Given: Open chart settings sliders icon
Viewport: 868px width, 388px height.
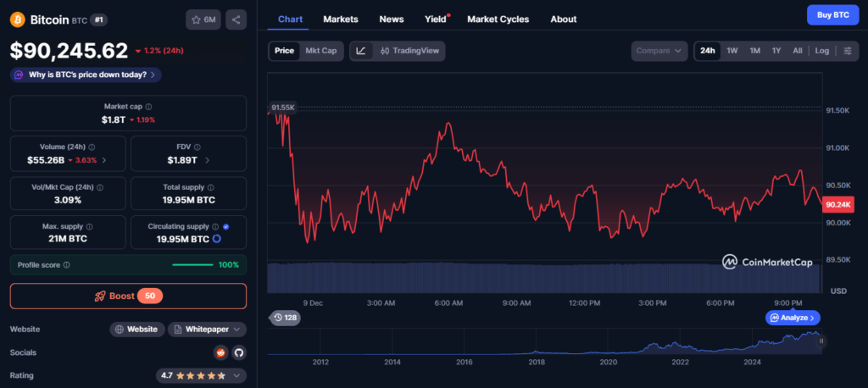Looking at the screenshot, I should [x=847, y=51].
